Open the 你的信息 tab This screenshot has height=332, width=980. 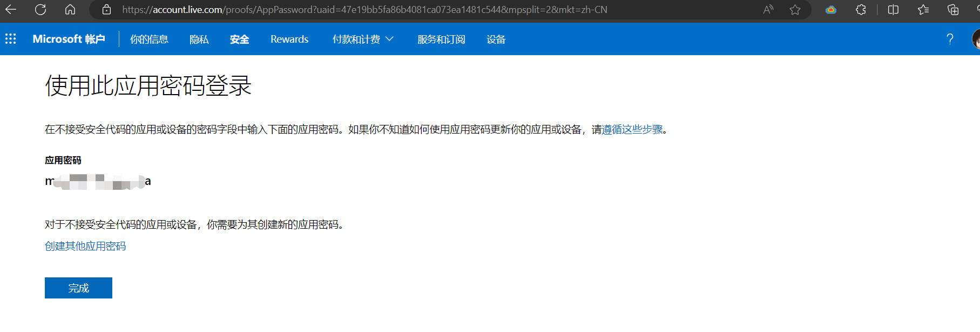pyautogui.click(x=149, y=39)
